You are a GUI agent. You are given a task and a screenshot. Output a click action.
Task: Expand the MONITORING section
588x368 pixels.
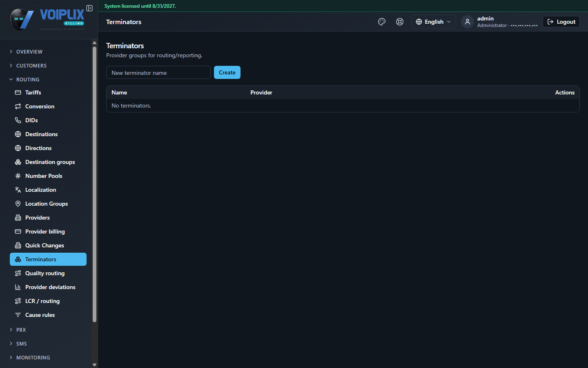click(x=33, y=357)
